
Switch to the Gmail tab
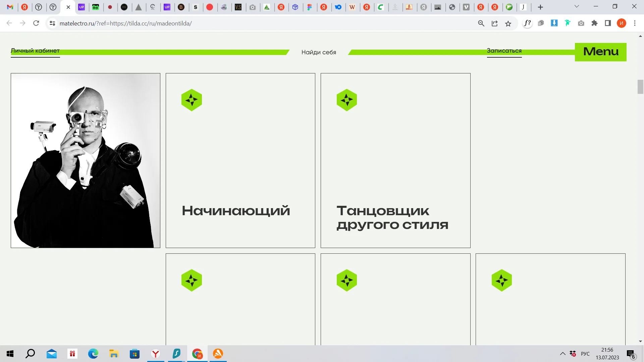click(x=10, y=7)
